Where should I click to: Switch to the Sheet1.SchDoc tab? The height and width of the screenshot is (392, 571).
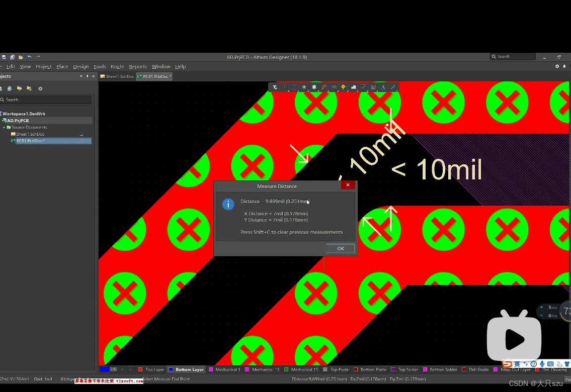(x=117, y=76)
